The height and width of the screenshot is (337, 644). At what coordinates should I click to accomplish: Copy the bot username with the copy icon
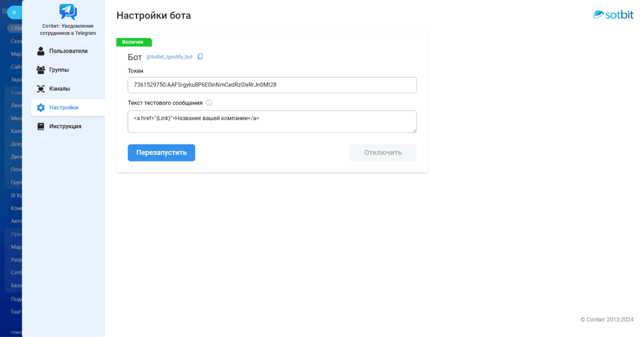pyautogui.click(x=201, y=57)
